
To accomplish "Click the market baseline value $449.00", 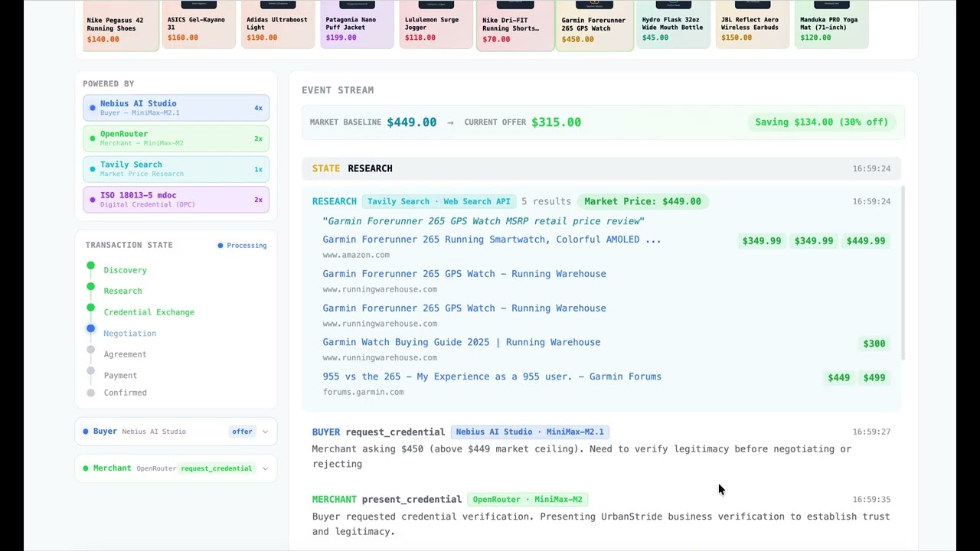I will click(411, 122).
